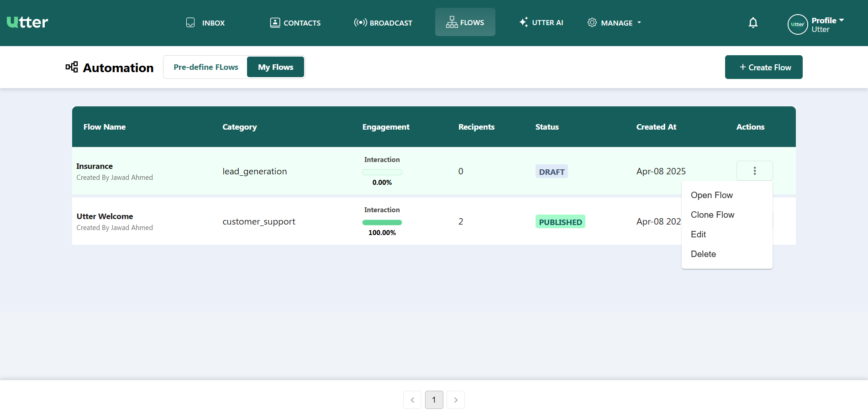This screenshot has height=419, width=868.
Task: Click the Utter Welcome progress bar
Action: [382, 223]
